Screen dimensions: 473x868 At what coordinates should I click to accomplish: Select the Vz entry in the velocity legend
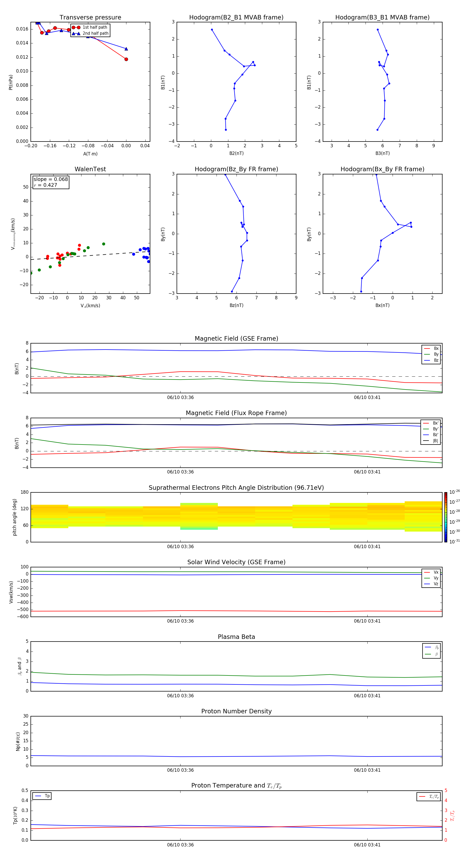coord(431,584)
